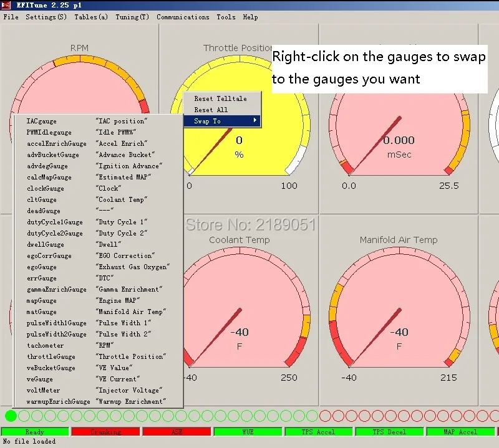Select deadGauge "---" entry
The height and width of the screenshot is (448, 499).
click(x=98, y=211)
